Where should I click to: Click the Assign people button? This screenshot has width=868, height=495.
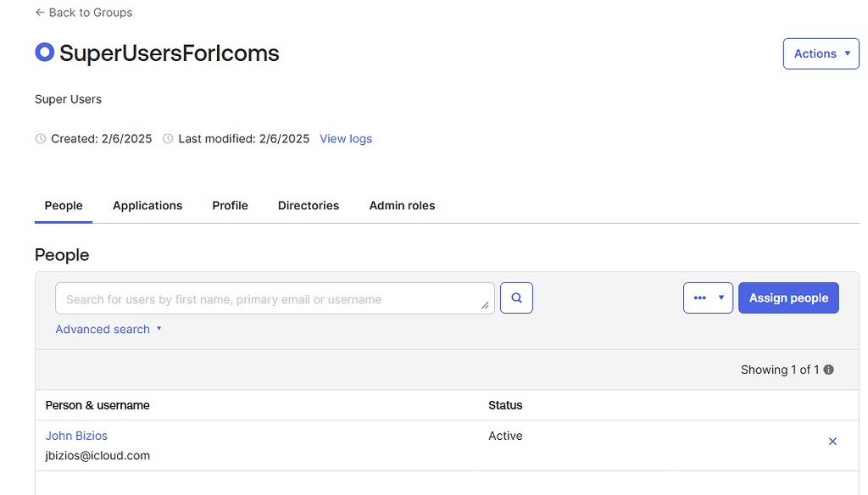788,298
